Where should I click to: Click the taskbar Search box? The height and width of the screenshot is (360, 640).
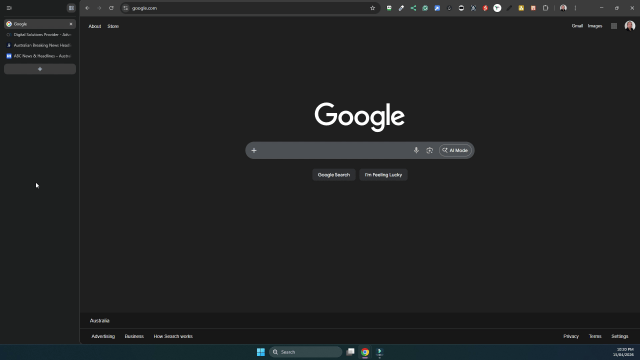(x=305, y=352)
